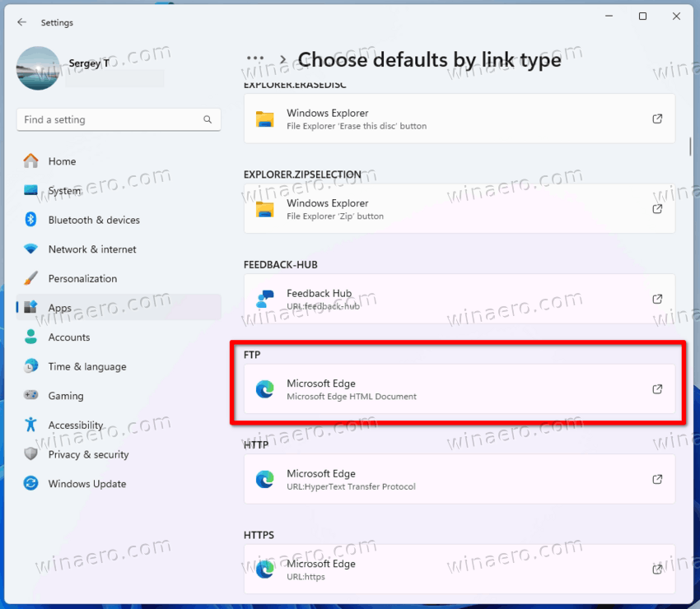Open Privacy & security settings
The height and width of the screenshot is (609, 700).
point(119,454)
